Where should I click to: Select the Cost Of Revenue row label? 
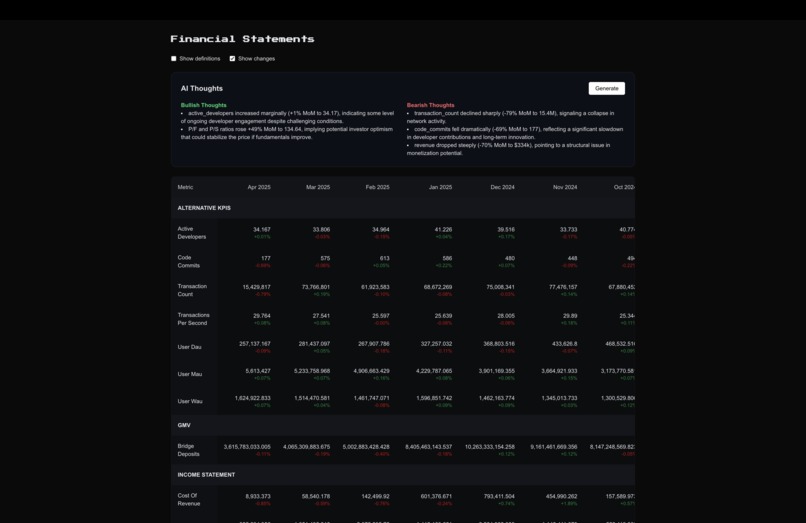point(187,500)
